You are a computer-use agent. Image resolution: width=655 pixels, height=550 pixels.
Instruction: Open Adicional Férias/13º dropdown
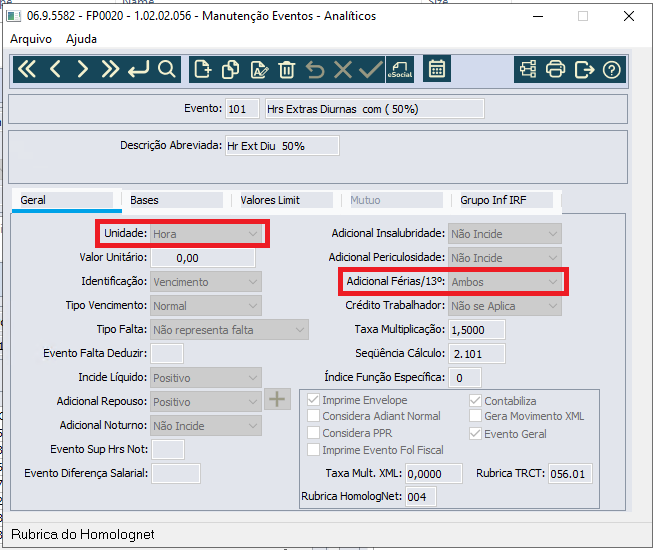click(x=505, y=282)
